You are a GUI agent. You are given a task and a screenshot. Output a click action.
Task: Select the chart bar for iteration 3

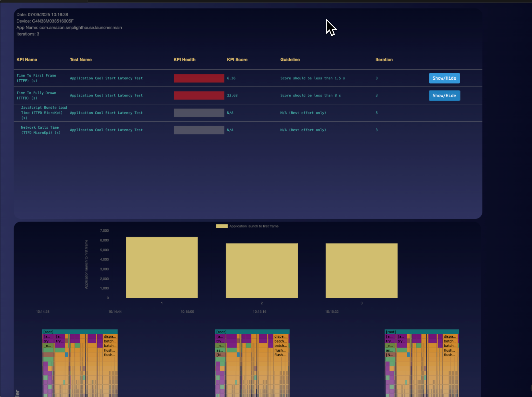click(361, 271)
